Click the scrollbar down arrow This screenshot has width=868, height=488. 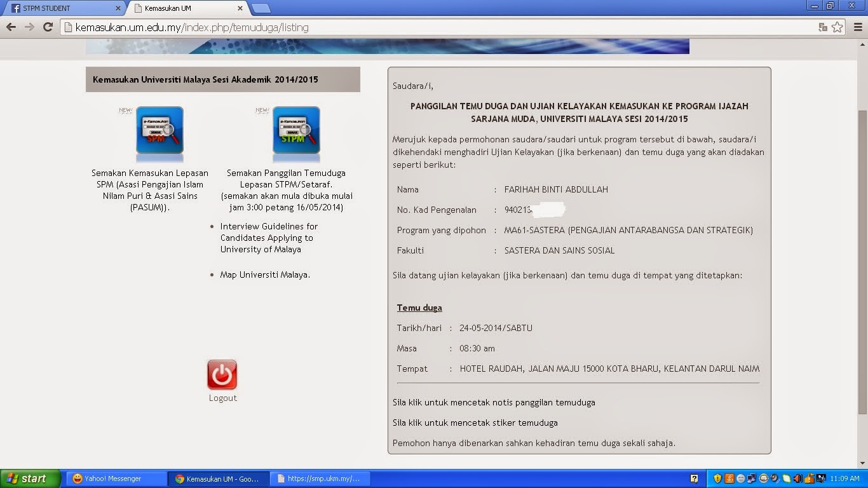coord(862,463)
